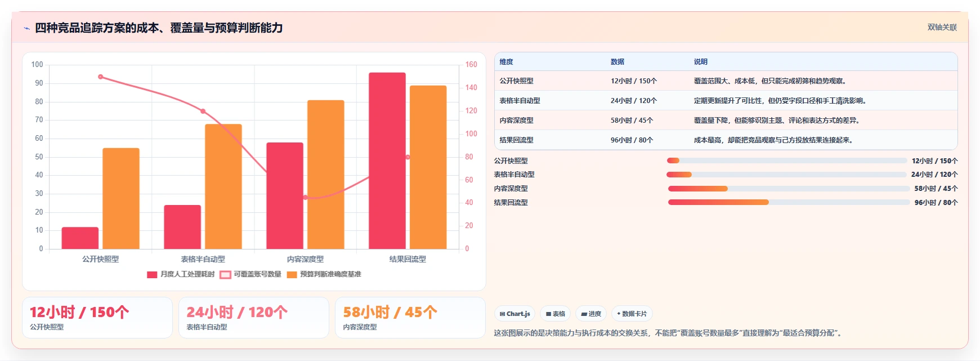Click the 表格半自动型 x-axis label
Screen dimensions: 980x361
tap(203, 259)
